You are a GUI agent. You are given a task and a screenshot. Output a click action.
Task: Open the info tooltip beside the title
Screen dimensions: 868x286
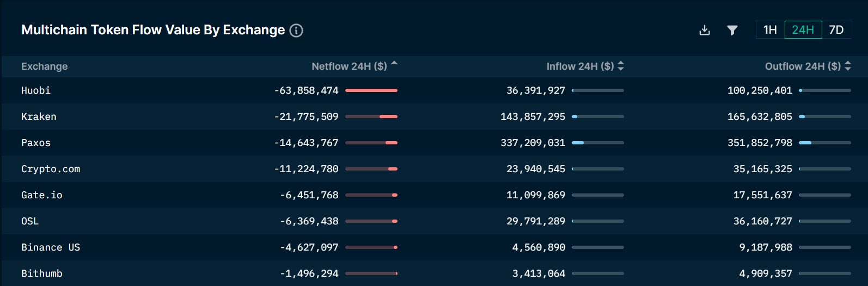tap(296, 31)
